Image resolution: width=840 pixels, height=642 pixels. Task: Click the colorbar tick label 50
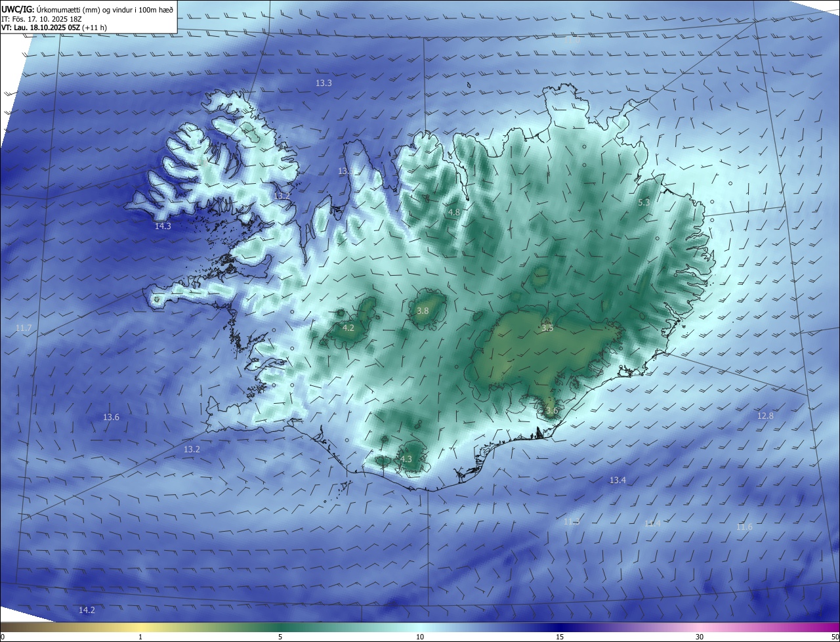point(835,637)
